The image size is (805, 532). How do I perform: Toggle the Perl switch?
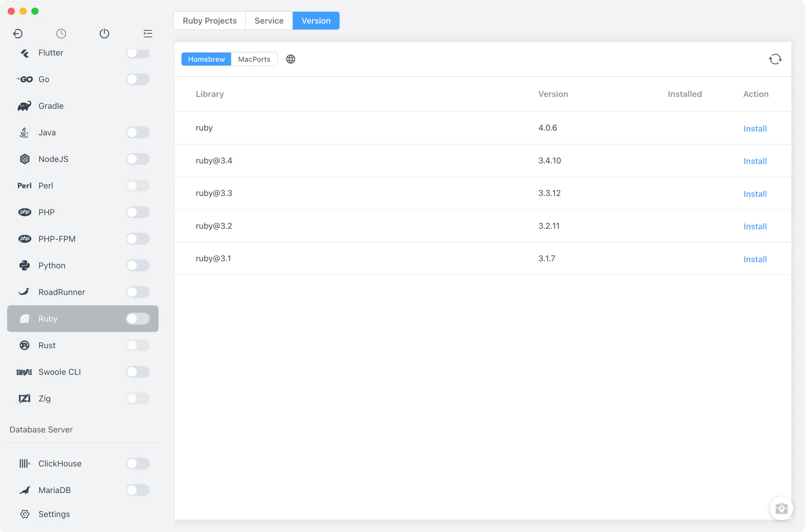click(x=138, y=185)
